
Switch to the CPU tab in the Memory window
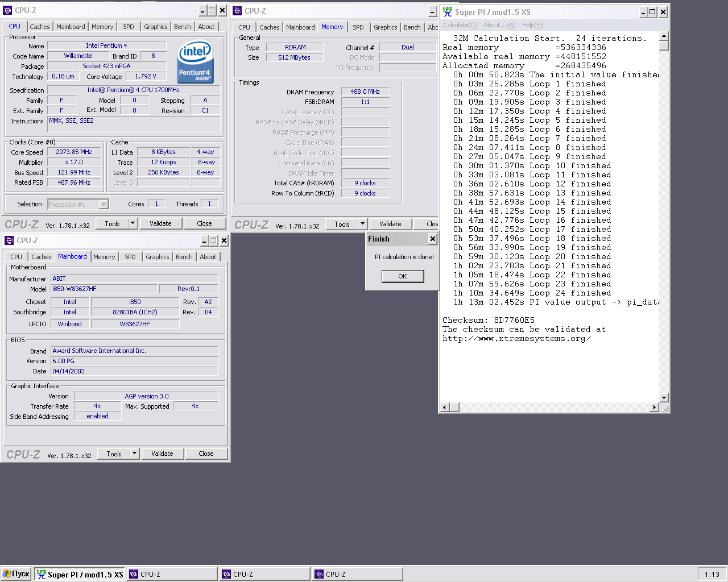click(245, 27)
